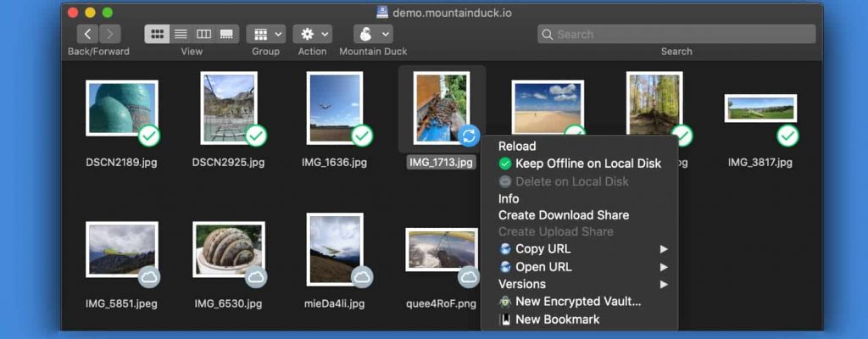
Task: Choose New Encrypted Vault option
Action: [577, 302]
